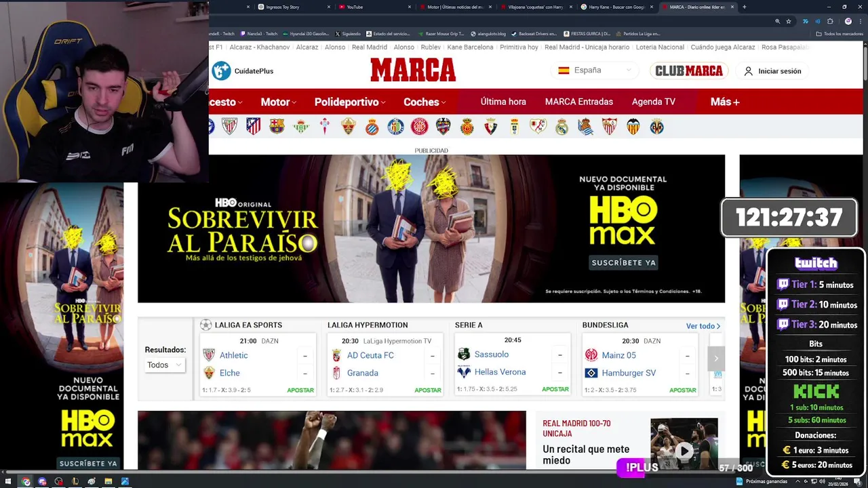Viewport: 868px width, 488px height.
Task: Switch to the Motor Últimas noticias tab
Action: 456,7
